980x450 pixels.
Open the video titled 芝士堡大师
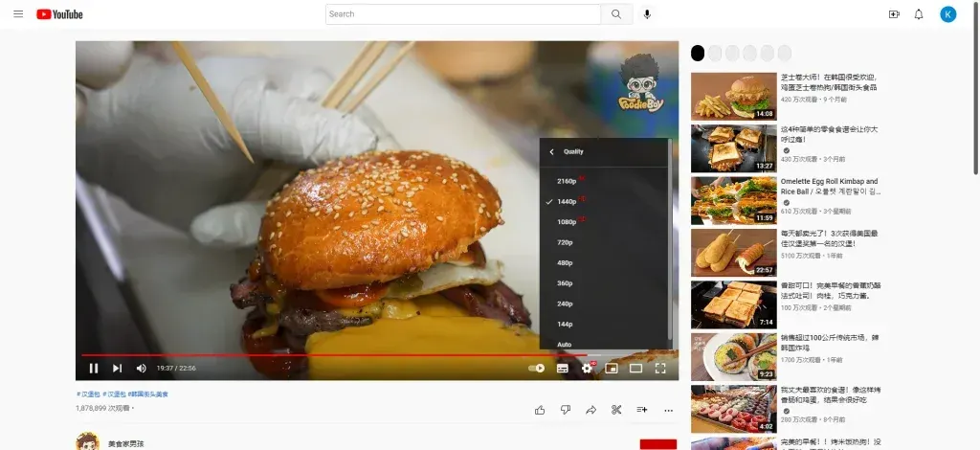pyautogui.click(x=829, y=82)
